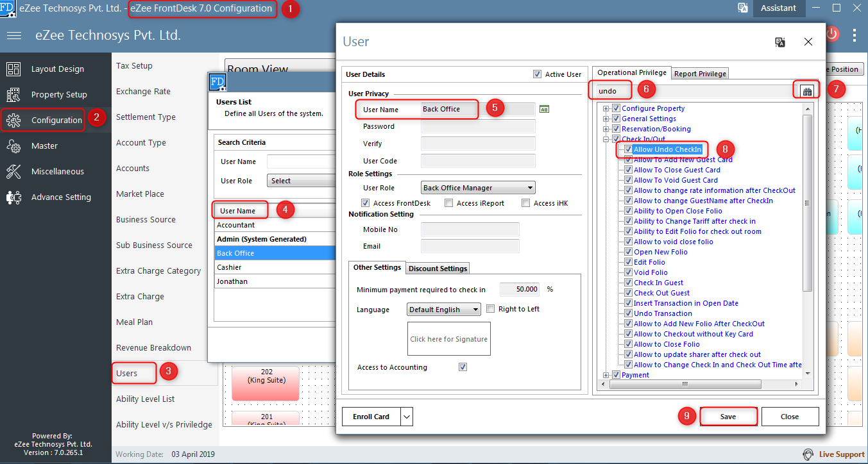The height and width of the screenshot is (464, 868).
Task: Select Jonathan row in Users List
Action: pyautogui.click(x=276, y=281)
